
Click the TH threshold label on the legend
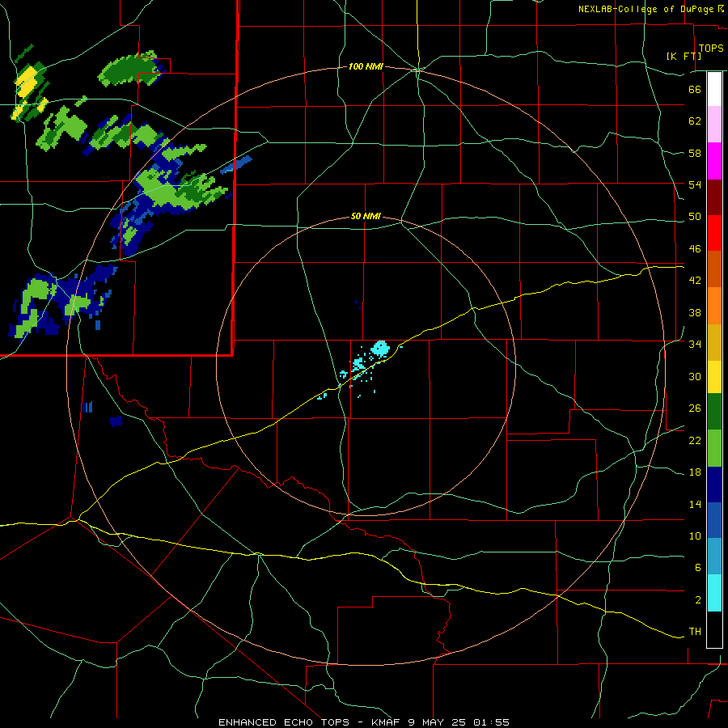tap(695, 632)
